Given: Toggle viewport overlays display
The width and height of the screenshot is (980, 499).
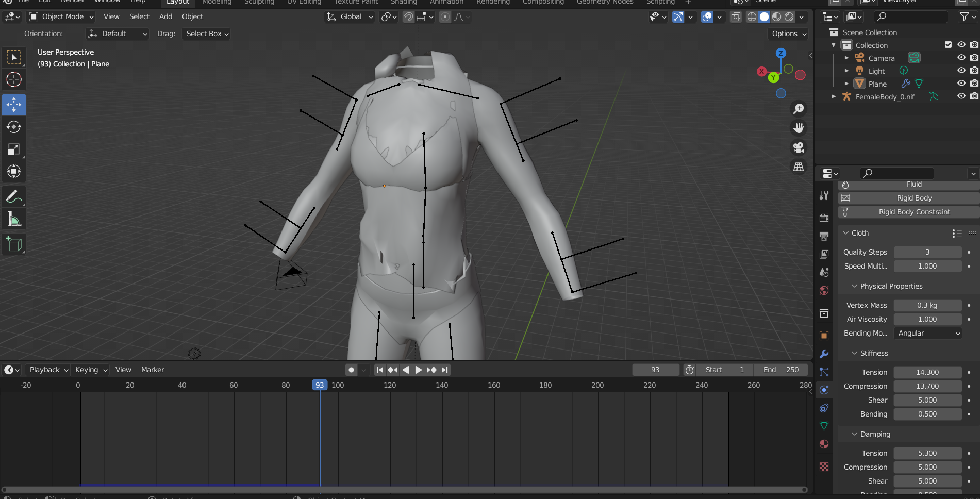Looking at the screenshot, I should (x=707, y=17).
